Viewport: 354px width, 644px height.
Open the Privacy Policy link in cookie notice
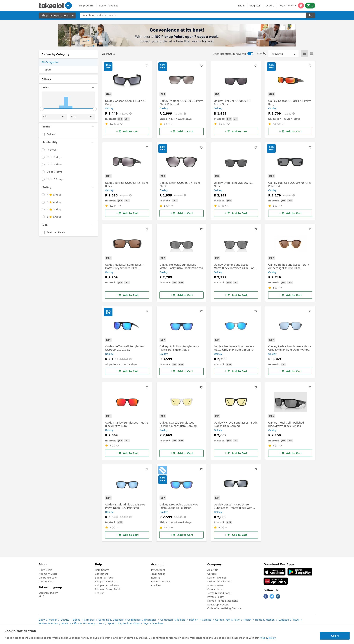(x=268, y=638)
